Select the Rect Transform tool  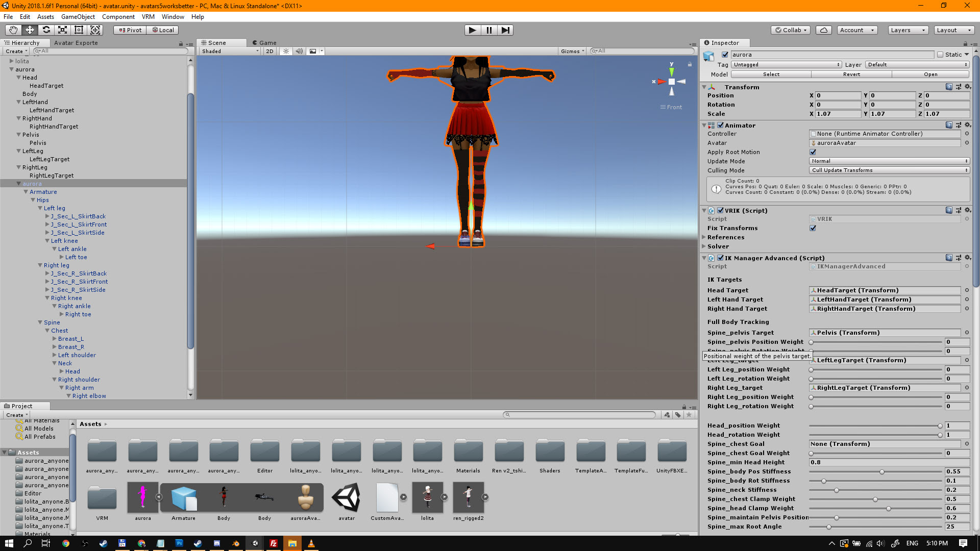click(79, 30)
